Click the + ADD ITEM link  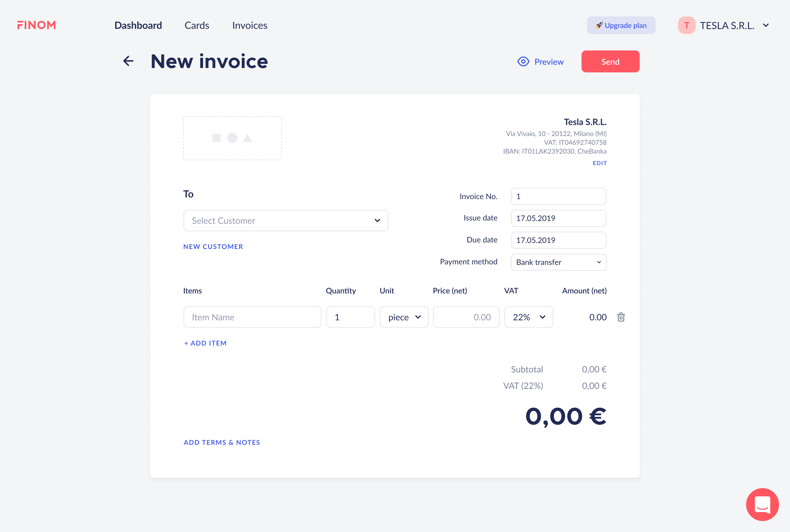click(205, 343)
